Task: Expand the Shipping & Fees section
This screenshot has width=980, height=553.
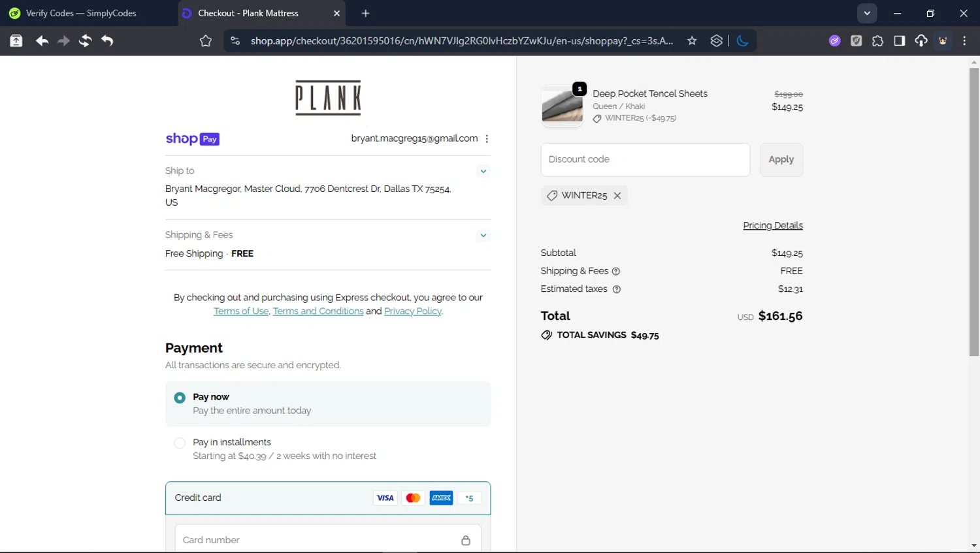Action: pos(483,235)
